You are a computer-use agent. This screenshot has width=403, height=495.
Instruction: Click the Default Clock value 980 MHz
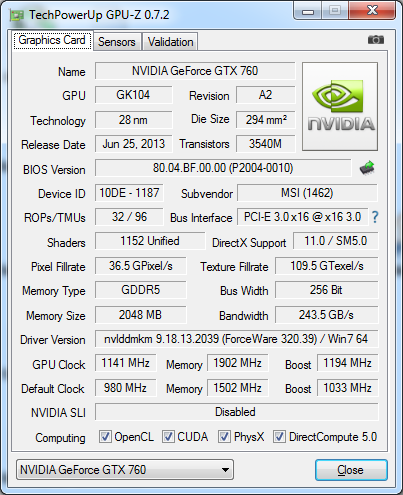click(126, 388)
